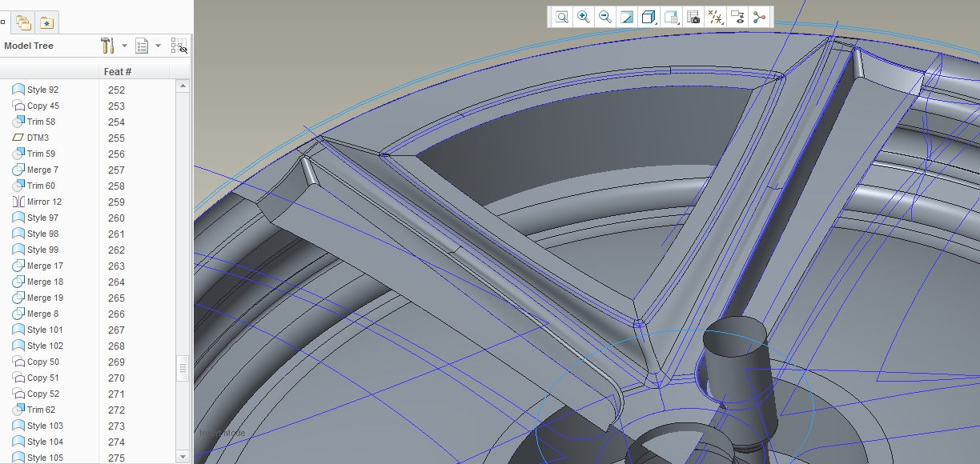Click feature number 275 cell
Viewport: 980px width, 464px height.
coord(116,458)
